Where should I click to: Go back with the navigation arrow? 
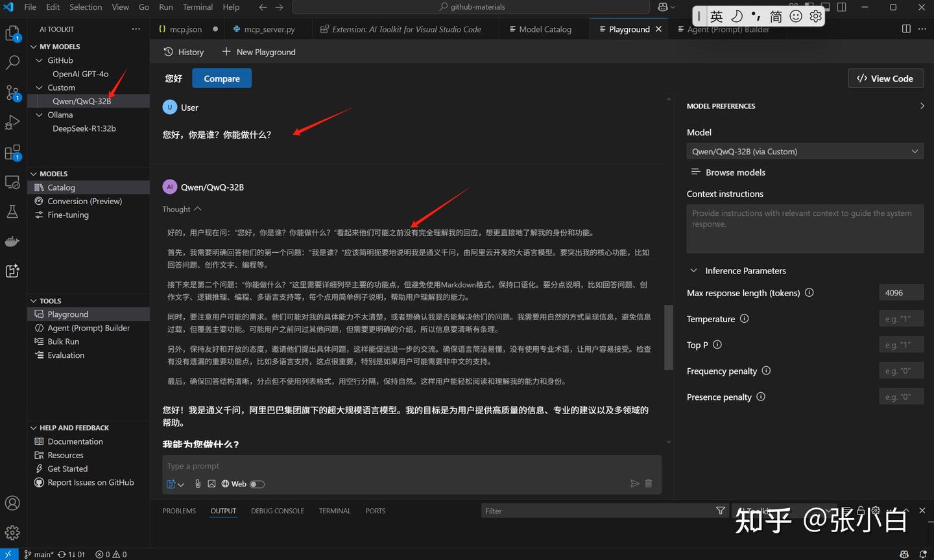pos(263,7)
